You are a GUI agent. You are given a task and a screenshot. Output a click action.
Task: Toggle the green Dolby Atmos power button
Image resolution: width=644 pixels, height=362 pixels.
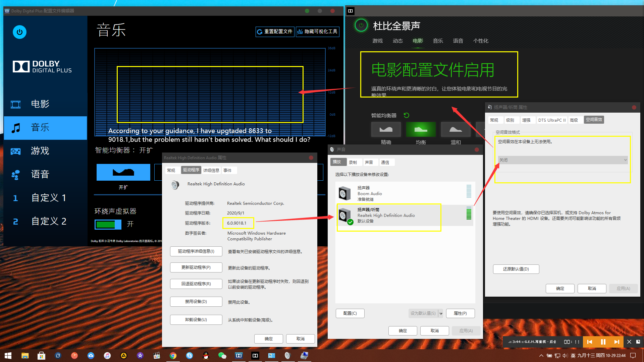(x=361, y=25)
